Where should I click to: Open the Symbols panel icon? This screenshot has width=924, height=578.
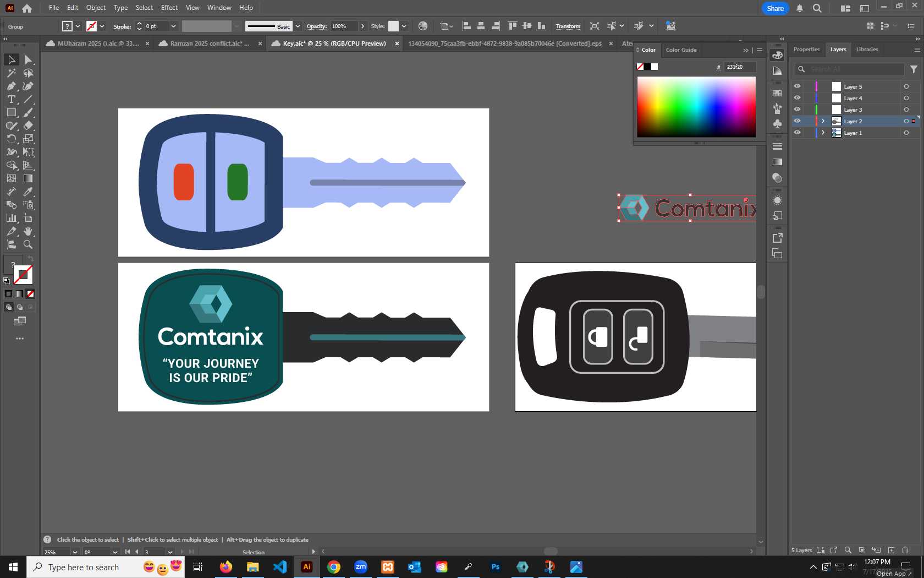pos(777,124)
